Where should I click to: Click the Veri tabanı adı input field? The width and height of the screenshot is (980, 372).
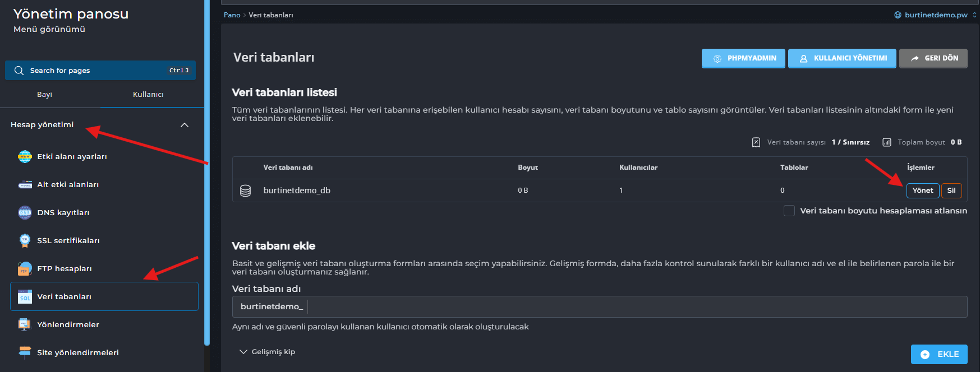[x=634, y=306]
